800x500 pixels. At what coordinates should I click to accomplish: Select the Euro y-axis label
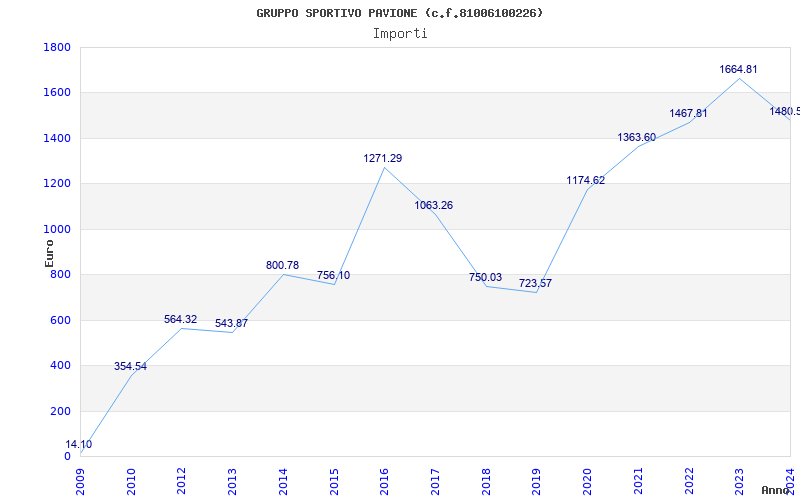[x=49, y=254]
